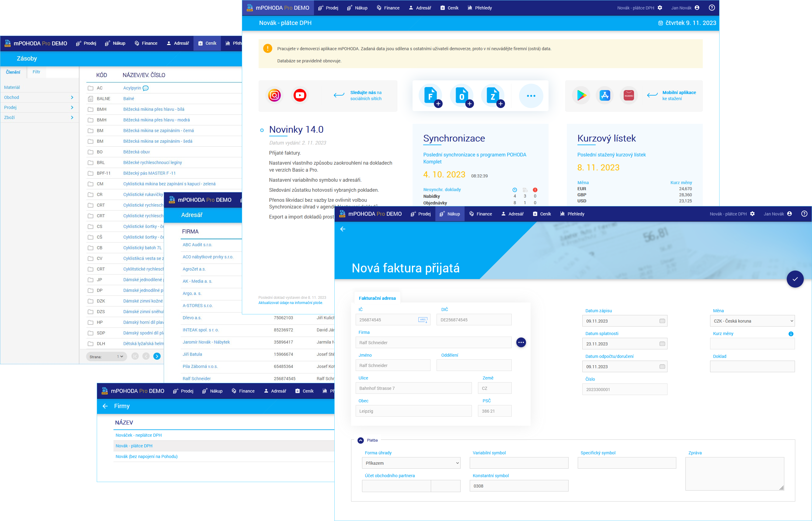Open calendar for Datum odpočtu/doručení
Screen dimensions: 812x521
[662, 367]
